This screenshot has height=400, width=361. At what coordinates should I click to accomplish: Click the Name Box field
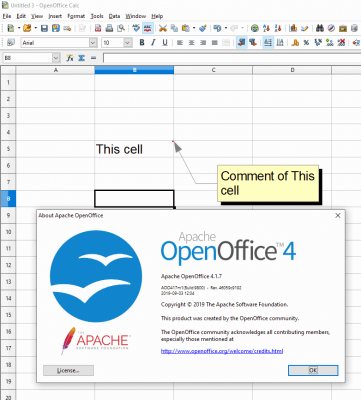pyautogui.click(x=28, y=58)
